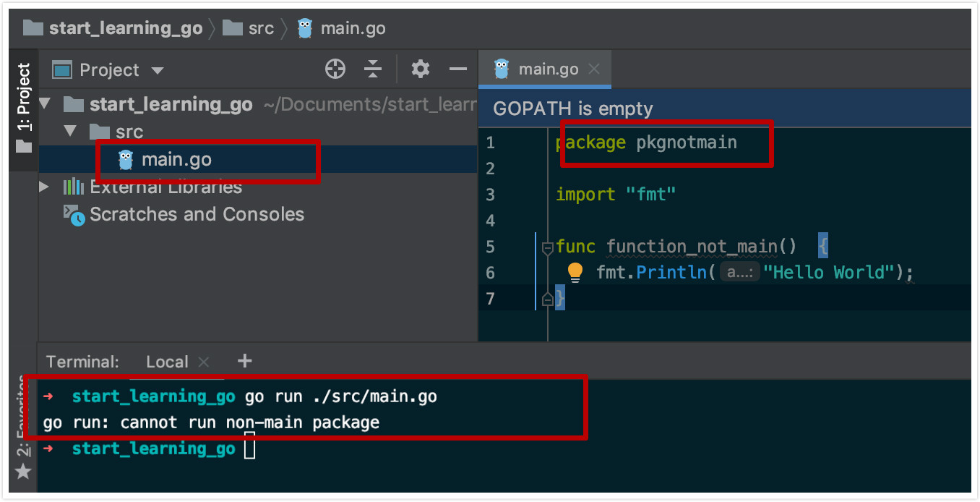Click the start_learning_go breadcrumb folder

click(113, 28)
